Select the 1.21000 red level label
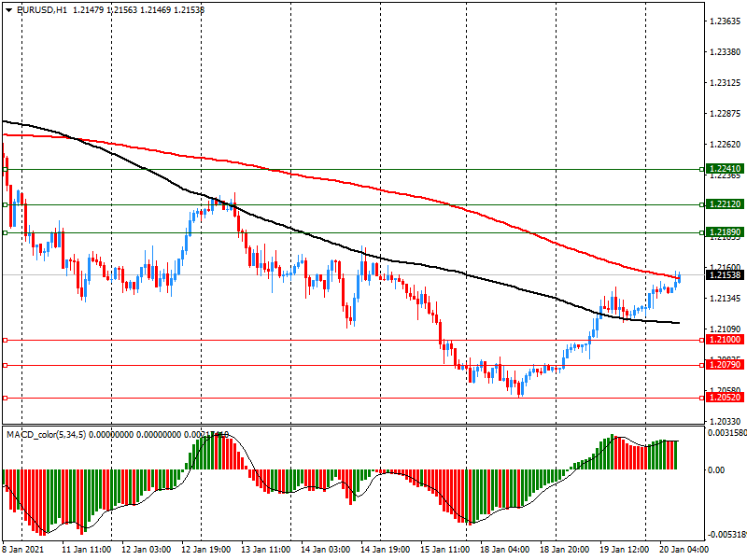Image resolution: width=747 pixels, height=560 pixels. (x=725, y=340)
